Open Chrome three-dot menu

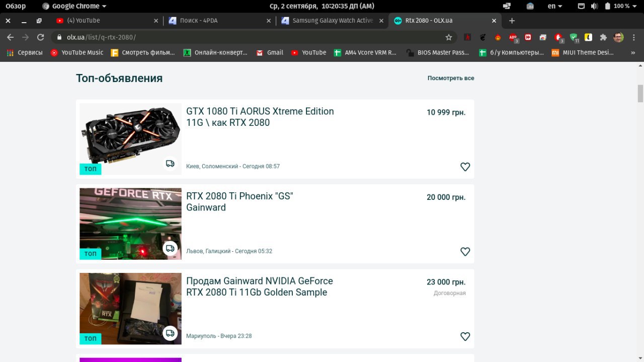click(633, 37)
